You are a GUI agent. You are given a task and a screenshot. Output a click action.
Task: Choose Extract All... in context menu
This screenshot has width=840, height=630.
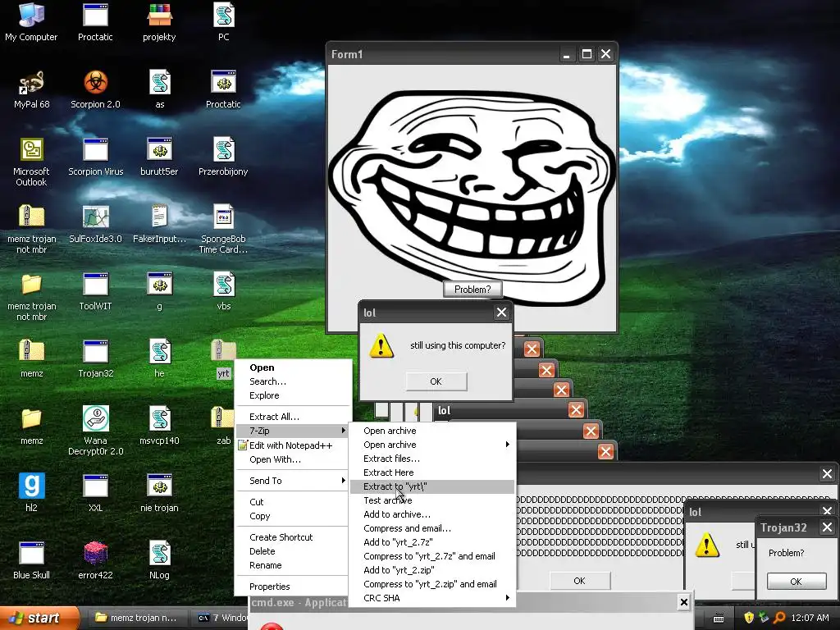click(293, 416)
